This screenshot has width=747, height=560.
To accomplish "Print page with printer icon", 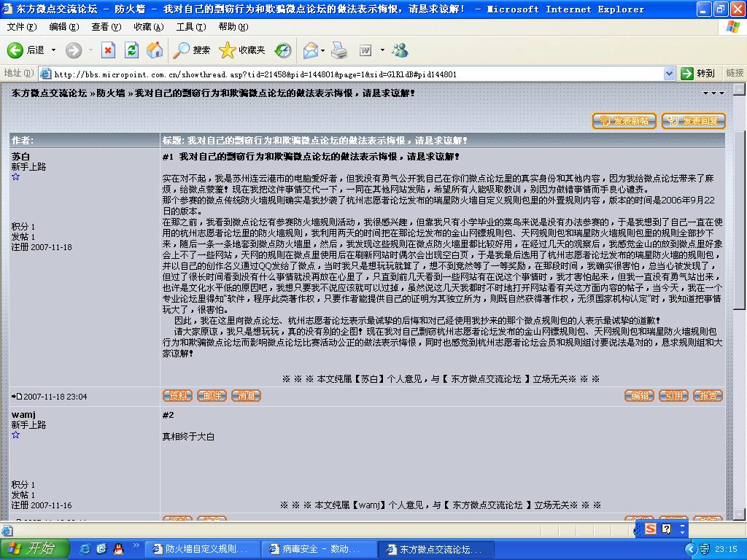I will click(x=339, y=50).
